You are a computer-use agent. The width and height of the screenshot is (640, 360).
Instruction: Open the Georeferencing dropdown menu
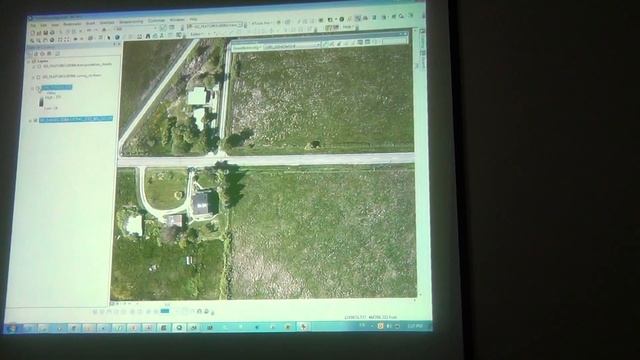coord(247,48)
